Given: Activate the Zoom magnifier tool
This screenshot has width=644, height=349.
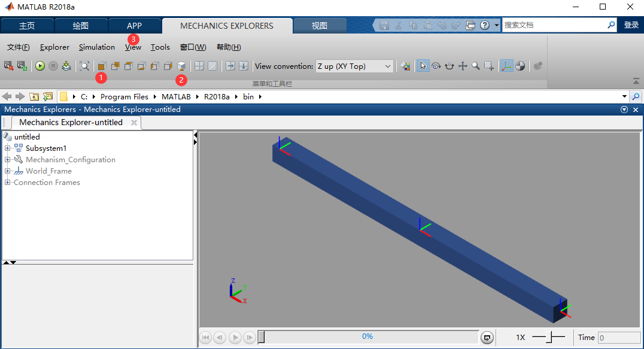Looking at the screenshot, I should (x=476, y=66).
